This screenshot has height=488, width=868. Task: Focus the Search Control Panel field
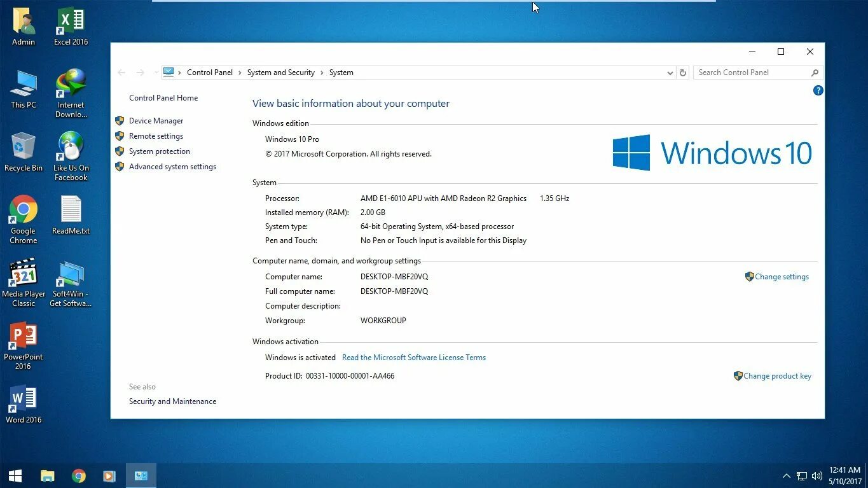tap(752, 73)
